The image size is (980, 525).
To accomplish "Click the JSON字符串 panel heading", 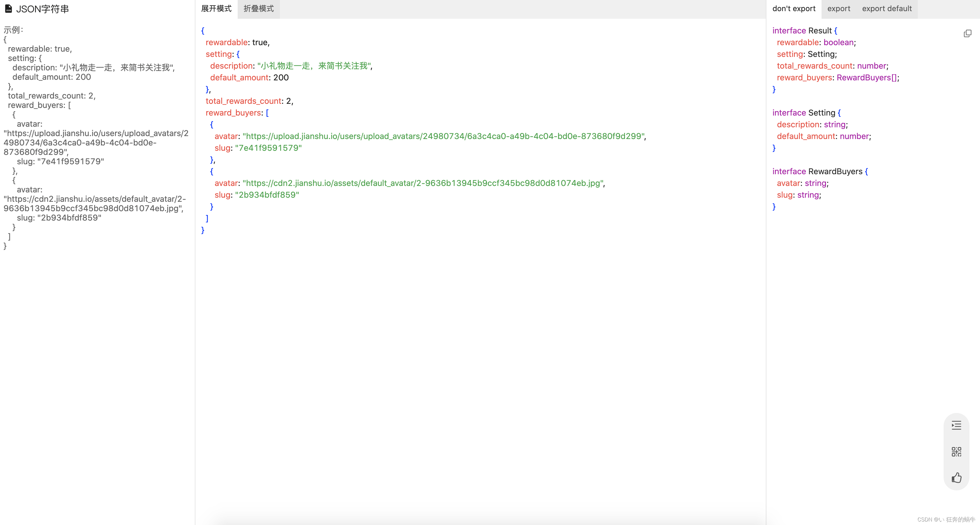I will coord(42,9).
